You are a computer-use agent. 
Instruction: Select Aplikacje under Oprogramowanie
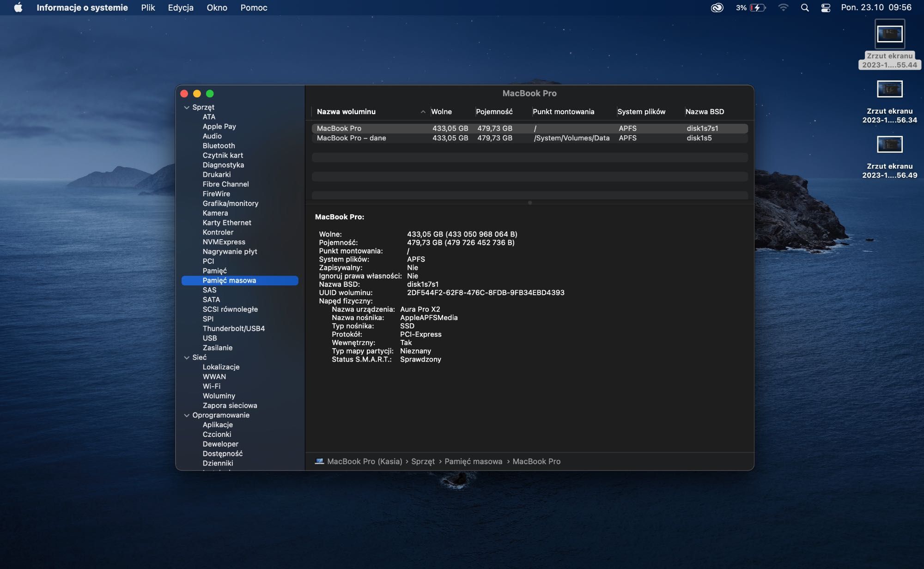coord(218,425)
